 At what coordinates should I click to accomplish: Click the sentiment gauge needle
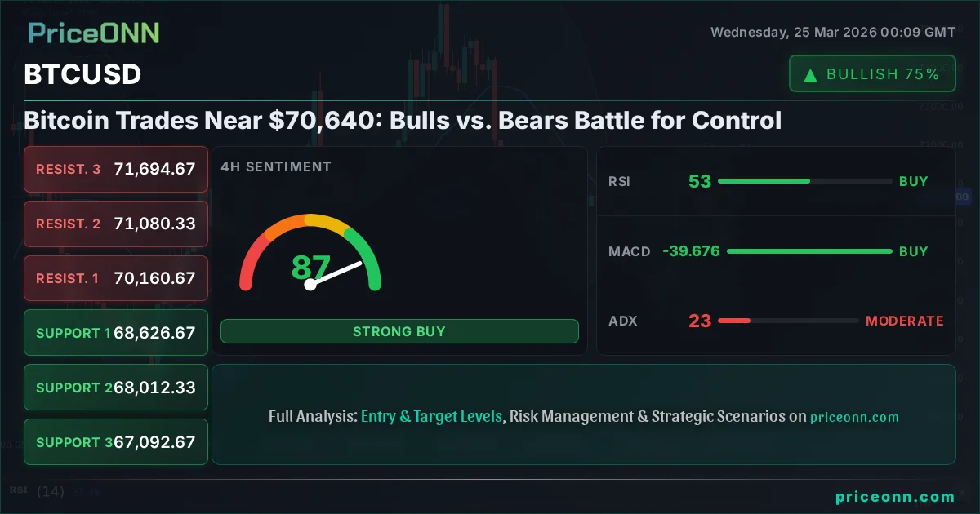pos(335,273)
